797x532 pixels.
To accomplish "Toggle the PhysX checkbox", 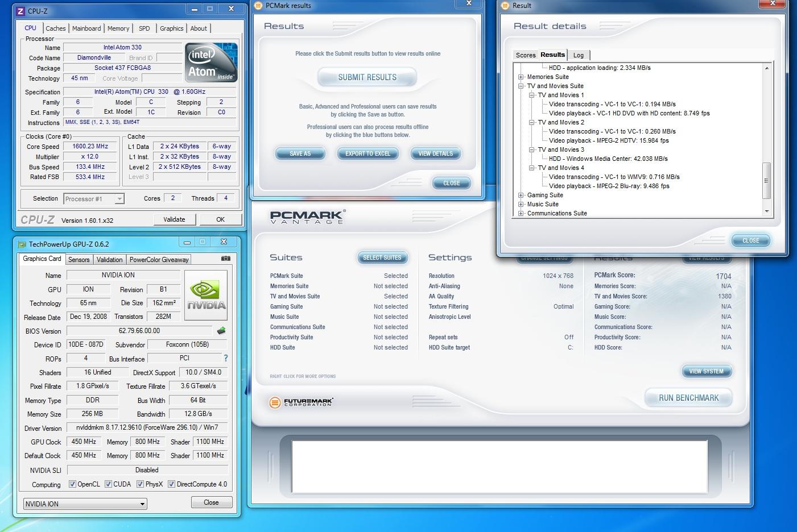I will pyautogui.click(x=140, y=484).
